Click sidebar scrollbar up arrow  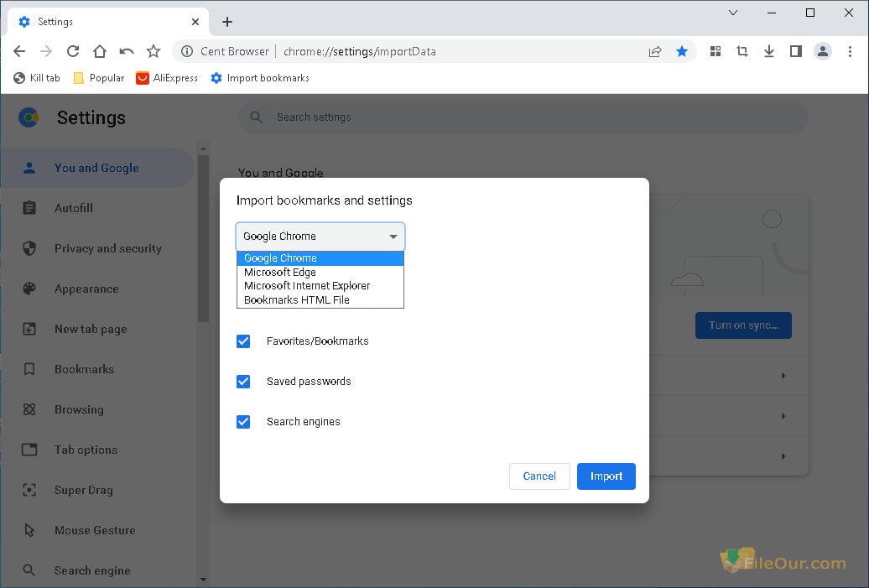(203, 148)
